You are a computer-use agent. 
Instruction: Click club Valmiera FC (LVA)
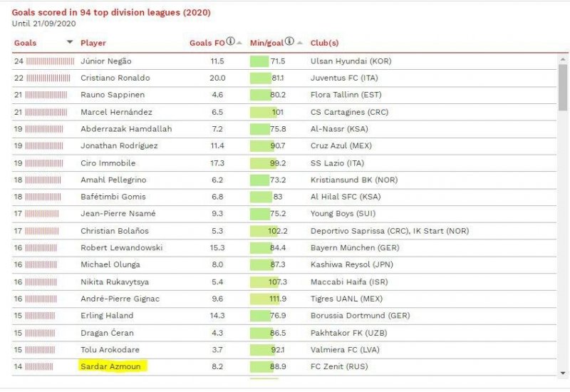pyautogui.click(x=345, y=349)
